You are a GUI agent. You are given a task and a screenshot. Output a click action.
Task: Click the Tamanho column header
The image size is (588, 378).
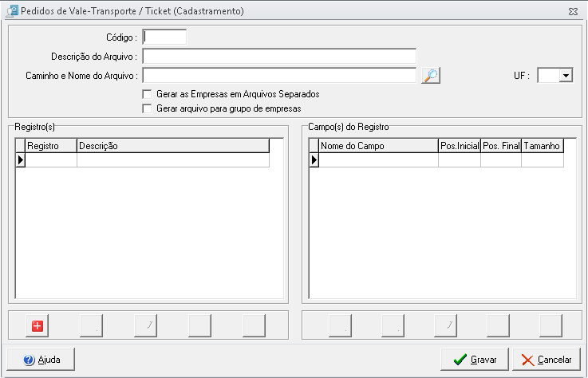543,145
